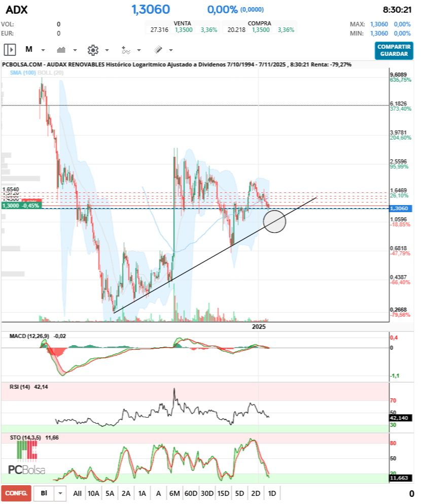Image resolution: width=421 pixels, height=504 pixels.
Task: Click the 0,2668 price axis label
Action: (x=398, y=310)
